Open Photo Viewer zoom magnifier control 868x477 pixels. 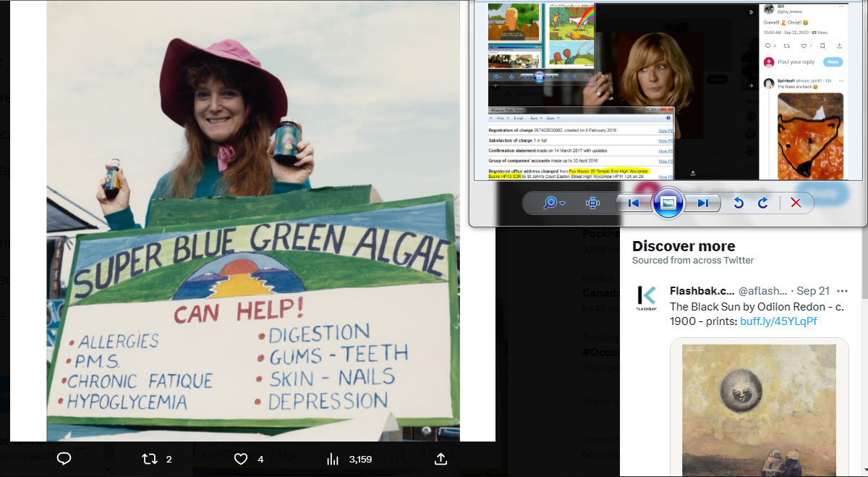[554, 203]
